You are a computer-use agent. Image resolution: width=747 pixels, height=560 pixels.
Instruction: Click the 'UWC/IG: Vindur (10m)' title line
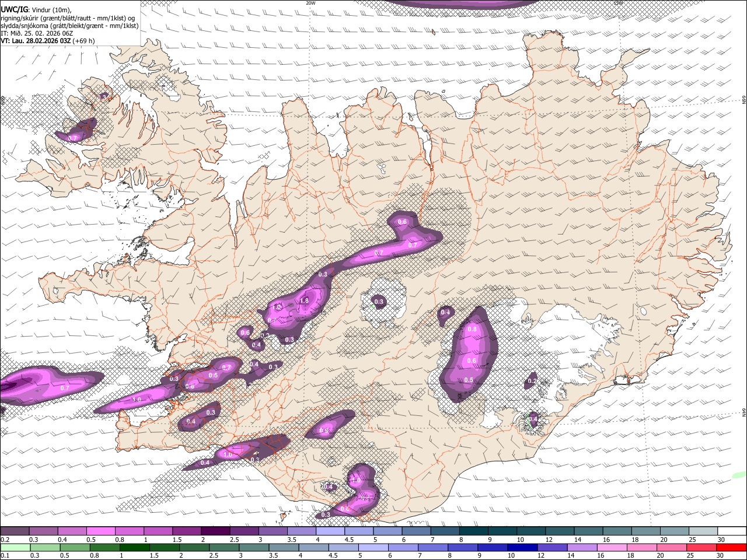pos(36,9)
